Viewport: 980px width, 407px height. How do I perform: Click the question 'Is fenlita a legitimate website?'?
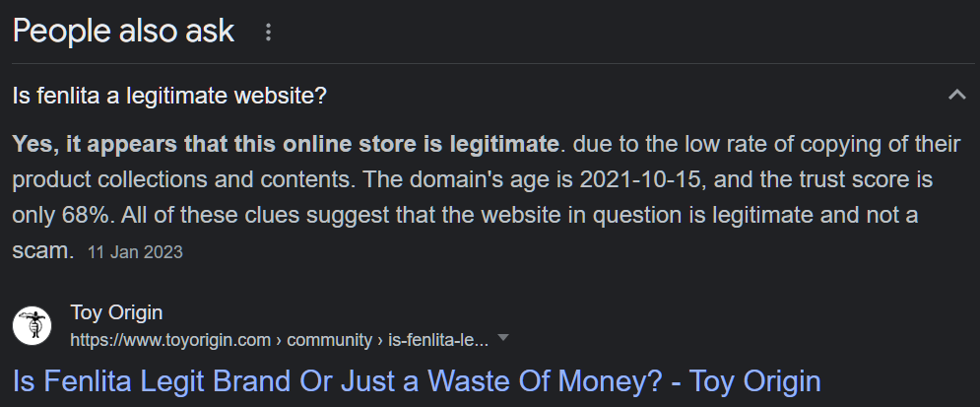pyautogui.click(x=169, y=97)
